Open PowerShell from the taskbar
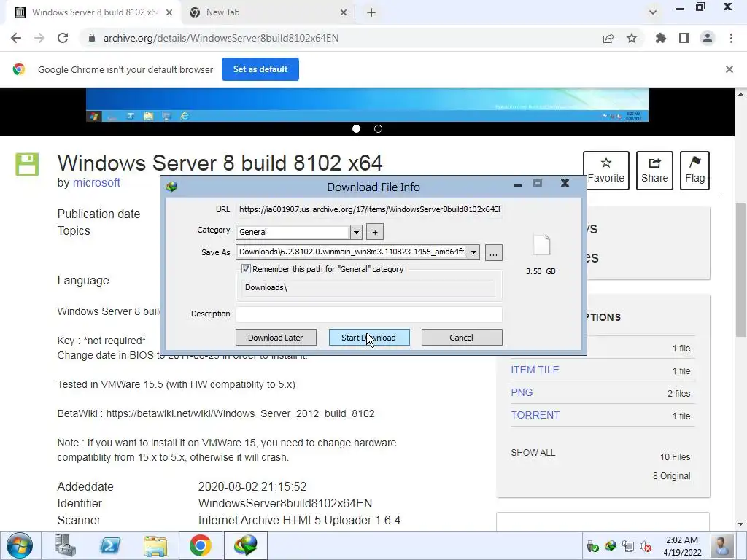Viewport: 747px width, 560px height. pos(110,545)
